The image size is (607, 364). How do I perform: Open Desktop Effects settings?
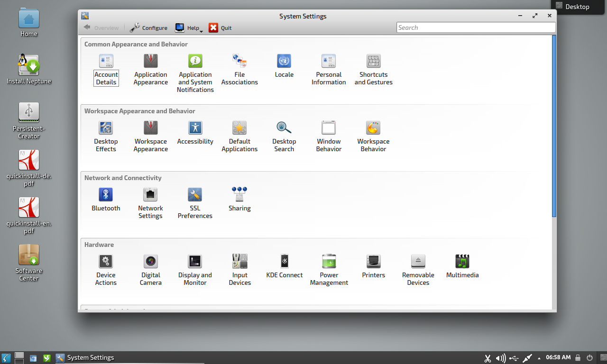coord(106,136)
